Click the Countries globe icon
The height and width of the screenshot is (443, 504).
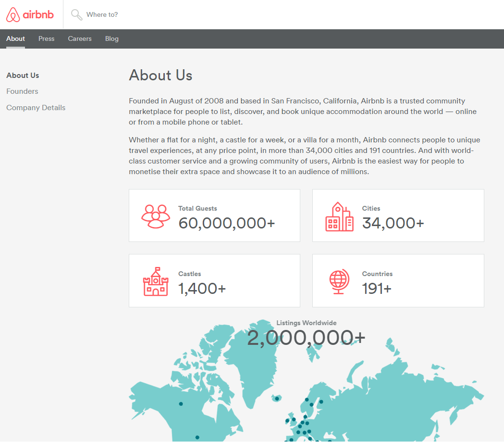tap(339, 281)
